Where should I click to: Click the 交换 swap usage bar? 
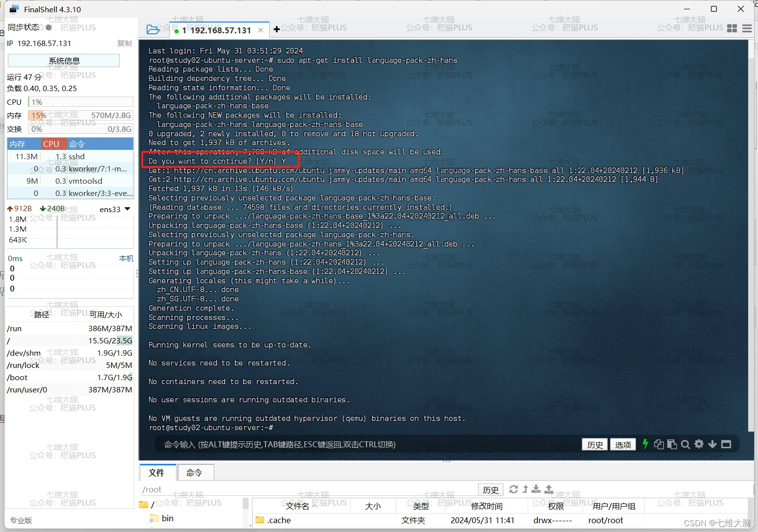81,129
